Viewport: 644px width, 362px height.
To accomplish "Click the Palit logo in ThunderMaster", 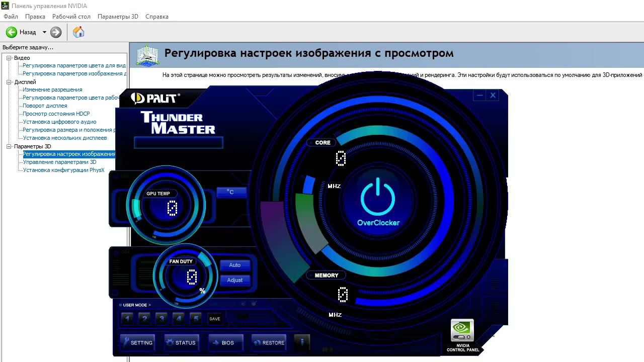I will (155, 98).
